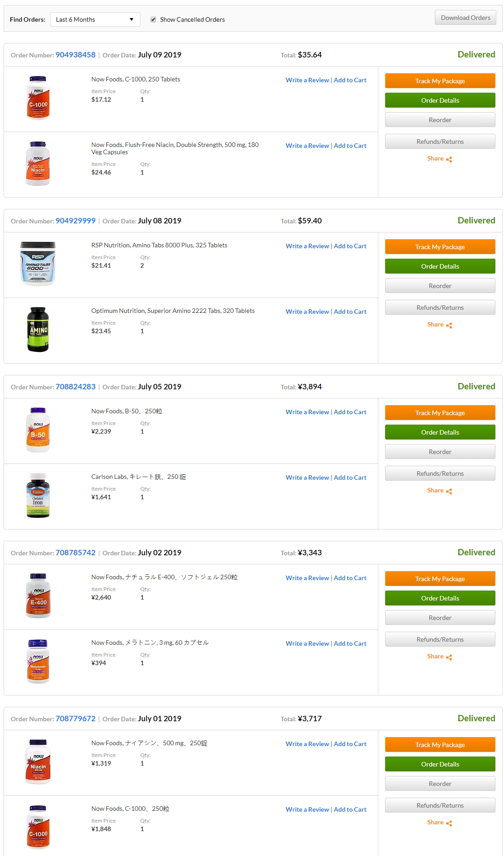Click the Share icon for order 708824283
This screenshot has width=504, height=856.
[x=449, y=491]
